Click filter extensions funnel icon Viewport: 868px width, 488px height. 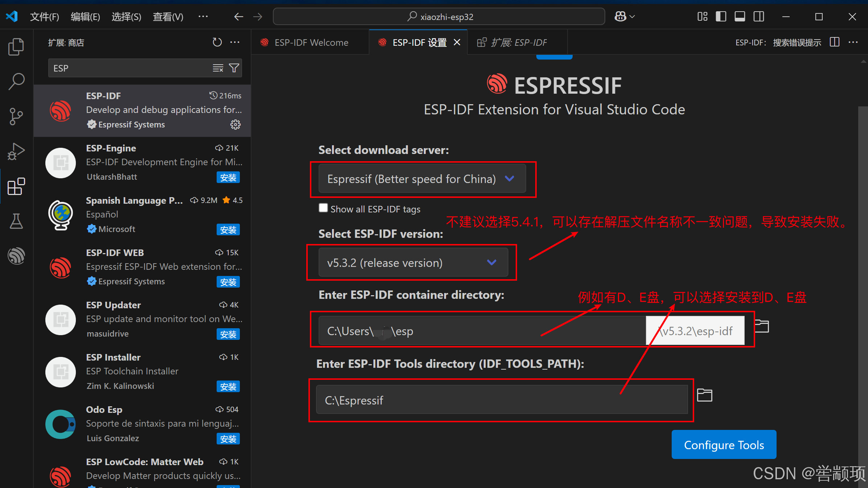point(234,68)
